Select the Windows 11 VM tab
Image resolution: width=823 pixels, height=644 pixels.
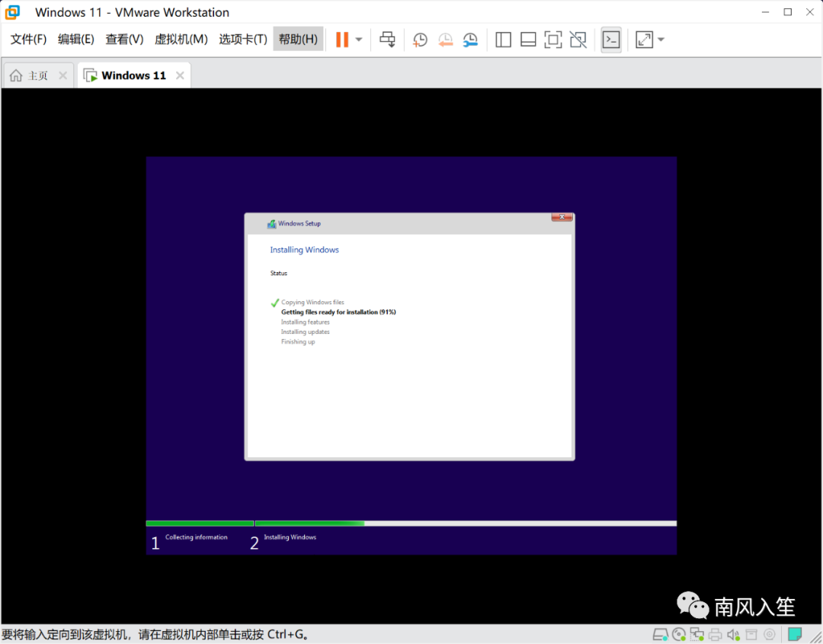click(x=133, y=75)
